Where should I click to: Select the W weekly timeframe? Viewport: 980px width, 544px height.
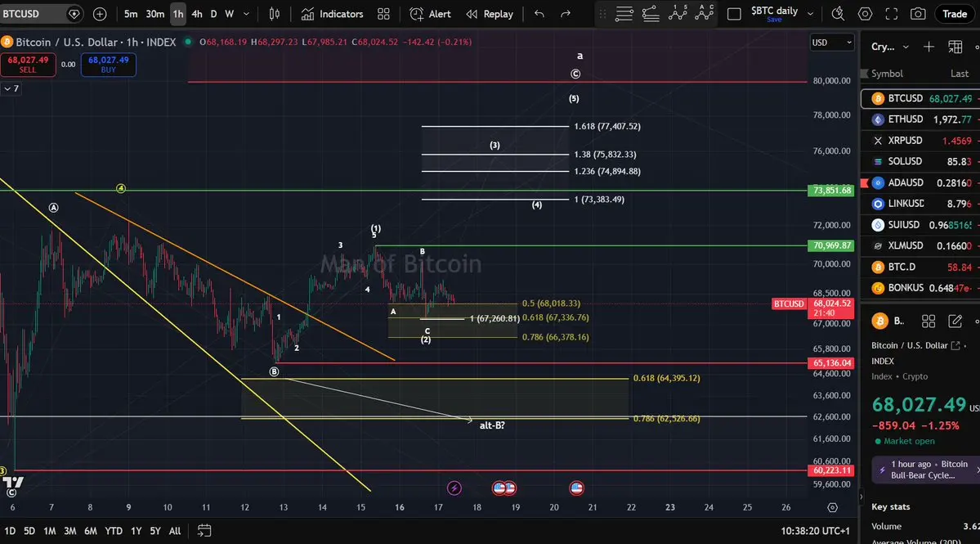pyautogui.click(x=230, y=14)
